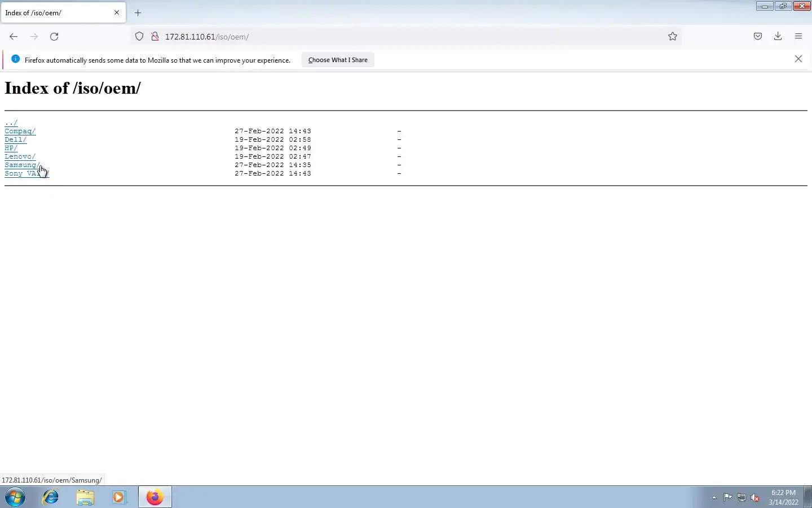Click the HP date 19-Feb-2022 02:49

pos(273,148)
